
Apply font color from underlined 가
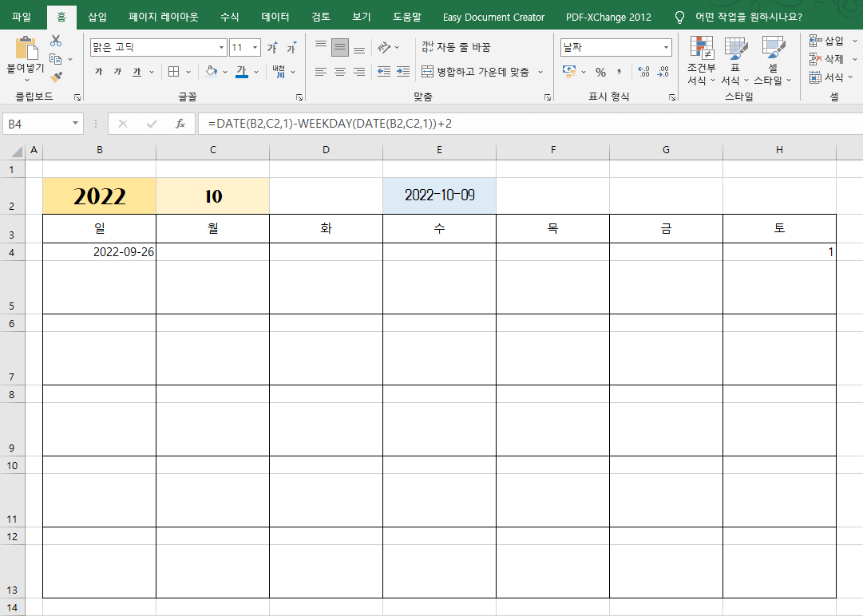242,72
